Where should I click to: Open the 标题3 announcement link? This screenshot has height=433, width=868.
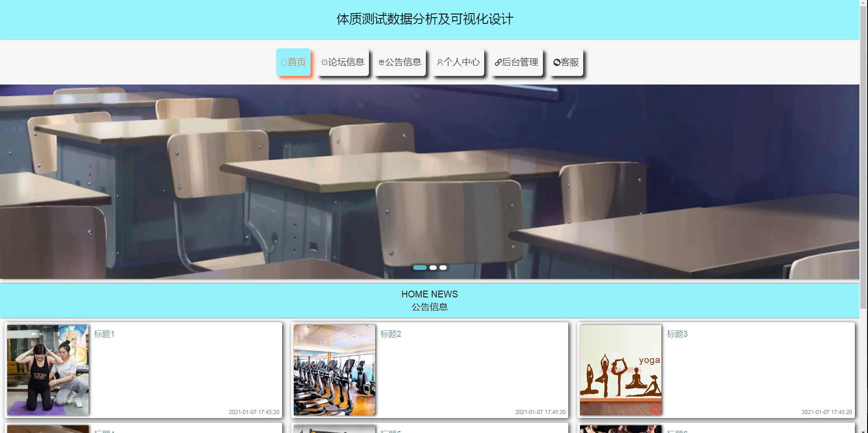click(677, 334)
